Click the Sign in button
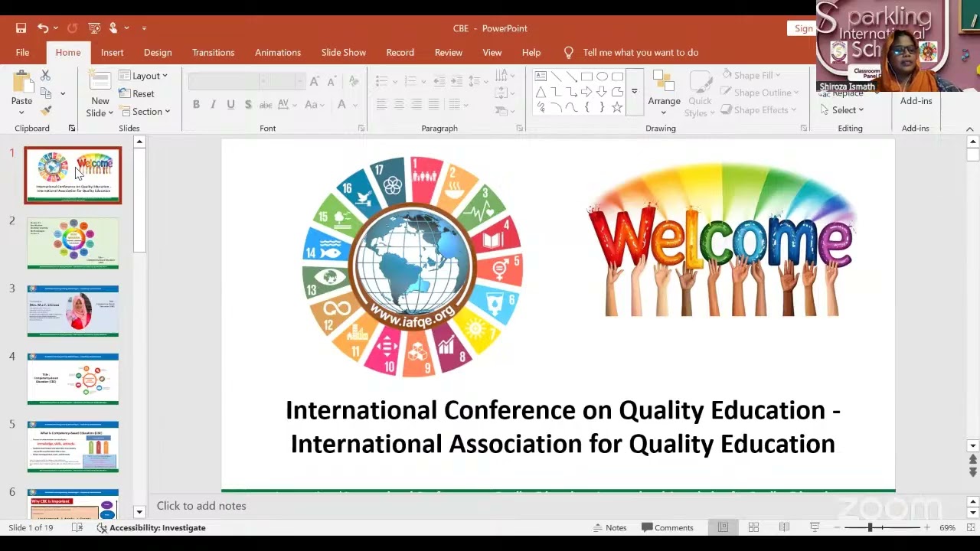The height and width of the screenshot is (551, 980). (803, 28)
